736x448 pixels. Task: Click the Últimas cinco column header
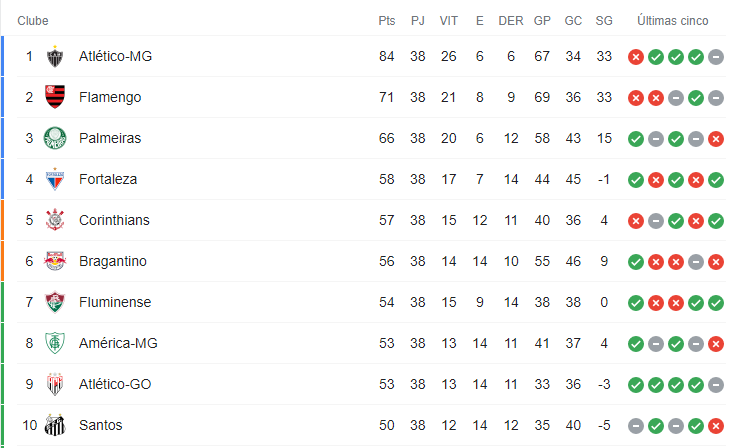click(x=673, y=21)
